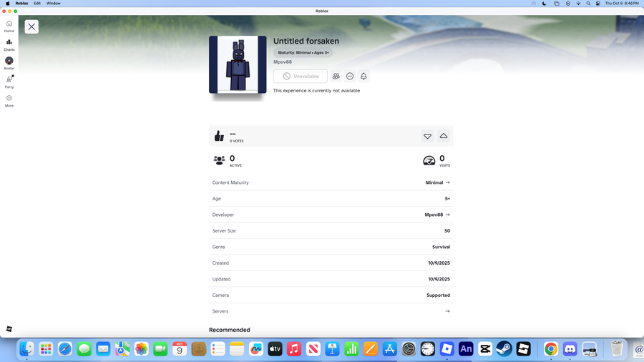Open the More menu in sidebar
Image resolution: width=644 pixels, height=362 pixels.
coord(9,101)
